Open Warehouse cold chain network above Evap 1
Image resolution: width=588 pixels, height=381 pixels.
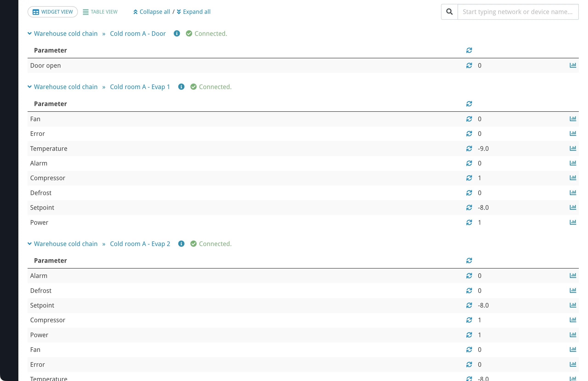tap(66, 87)
